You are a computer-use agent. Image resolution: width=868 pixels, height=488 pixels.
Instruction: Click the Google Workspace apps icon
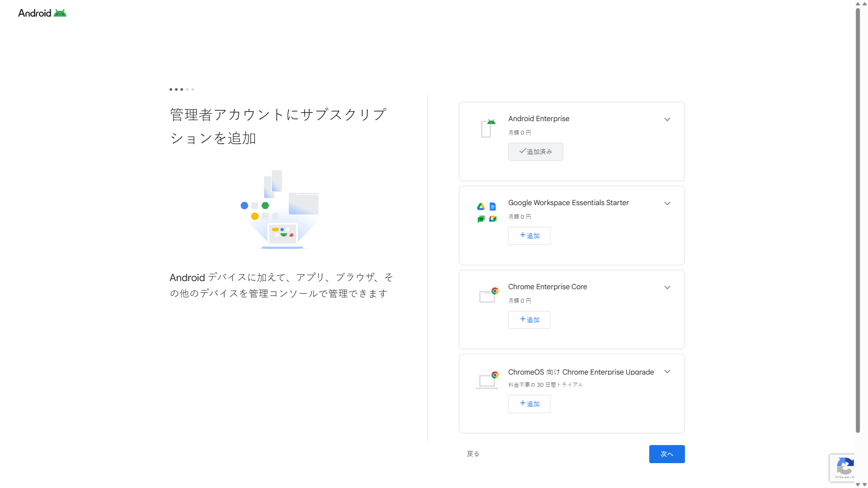(x=486, y=212)
